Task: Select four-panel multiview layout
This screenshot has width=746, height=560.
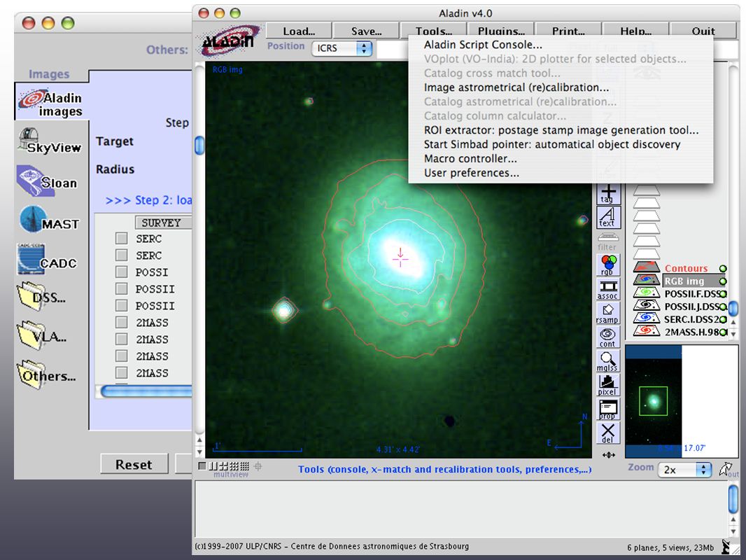Action: 223,465
